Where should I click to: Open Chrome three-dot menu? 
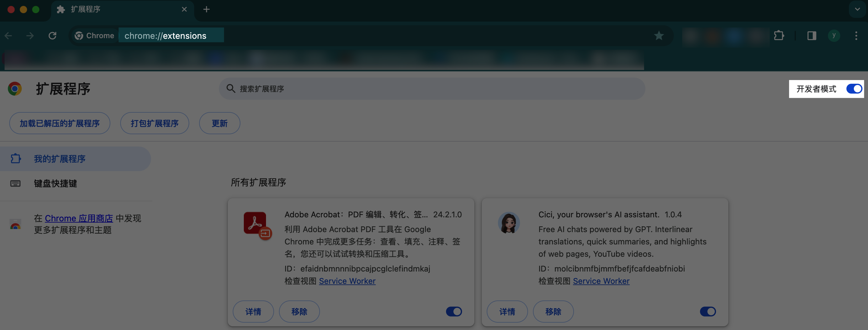coord(856,36)
